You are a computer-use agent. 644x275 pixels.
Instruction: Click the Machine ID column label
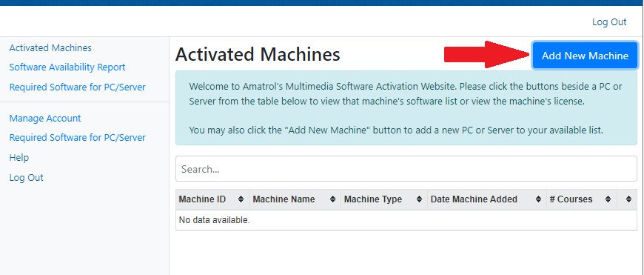pos(202,199)
